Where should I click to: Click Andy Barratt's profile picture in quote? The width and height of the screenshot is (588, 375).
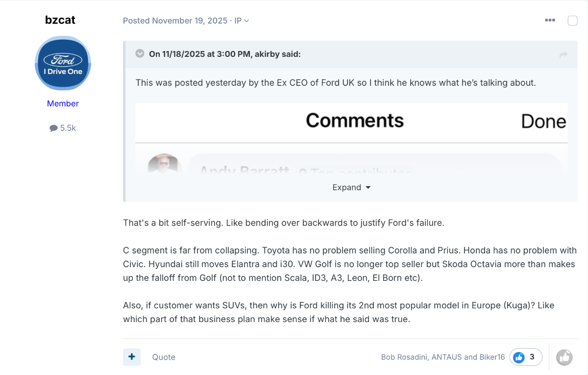pos(165,164)
